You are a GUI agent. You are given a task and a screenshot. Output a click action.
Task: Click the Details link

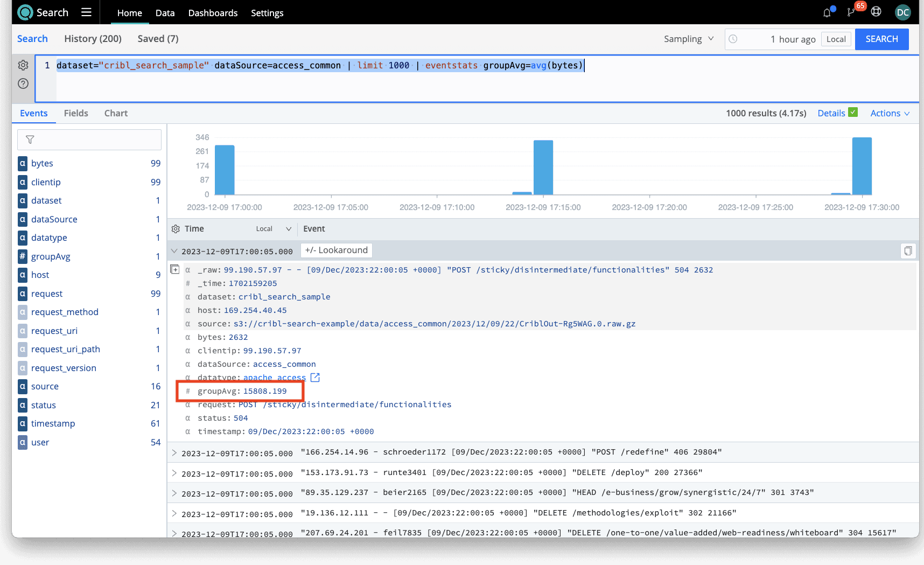pyautogui.click(x=831, y=113)
